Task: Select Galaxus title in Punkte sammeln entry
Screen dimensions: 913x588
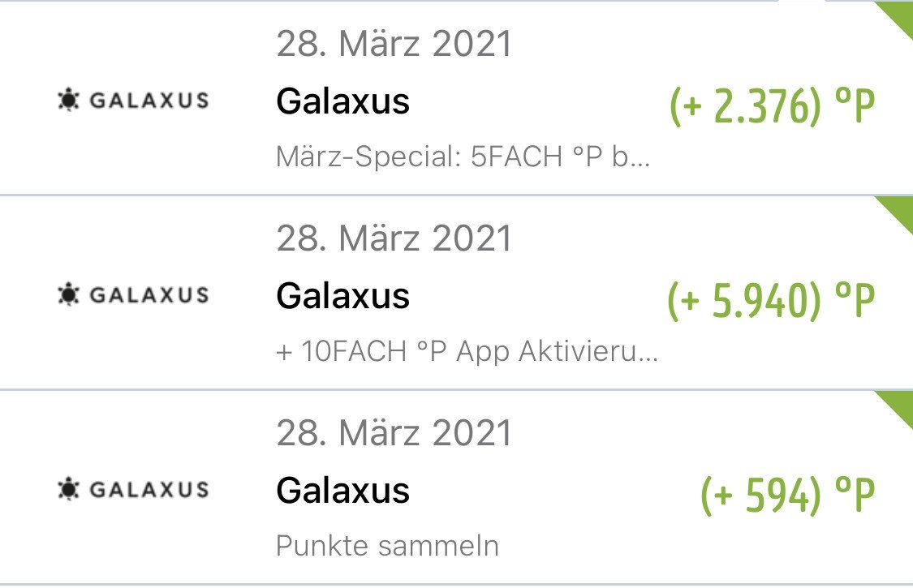Action: (x=343, y=490)
